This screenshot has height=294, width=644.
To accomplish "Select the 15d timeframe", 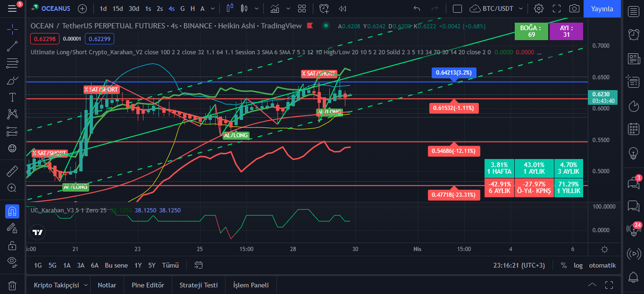I will [118, 9].
